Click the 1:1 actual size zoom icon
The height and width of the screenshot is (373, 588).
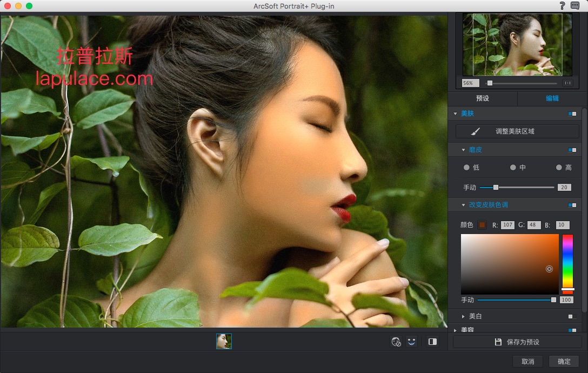tap(567, 83)
